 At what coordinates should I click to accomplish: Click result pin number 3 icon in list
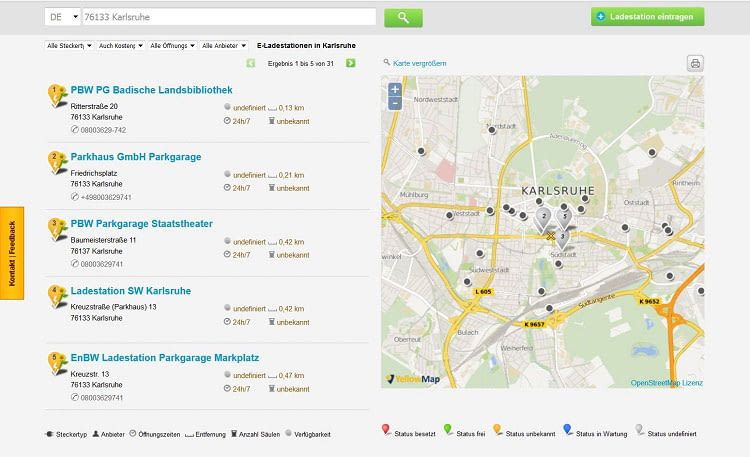tap(57, 229)
